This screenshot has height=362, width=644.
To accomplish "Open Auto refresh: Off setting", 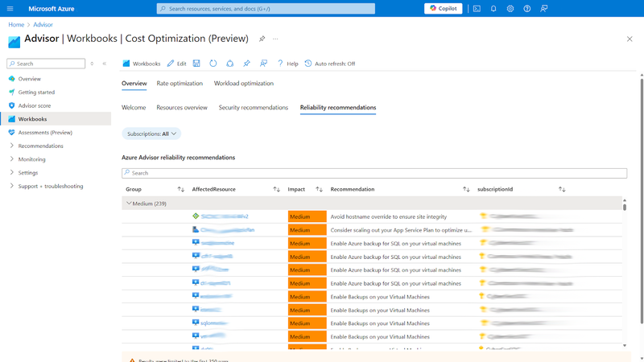I will (x=330, y=64).
